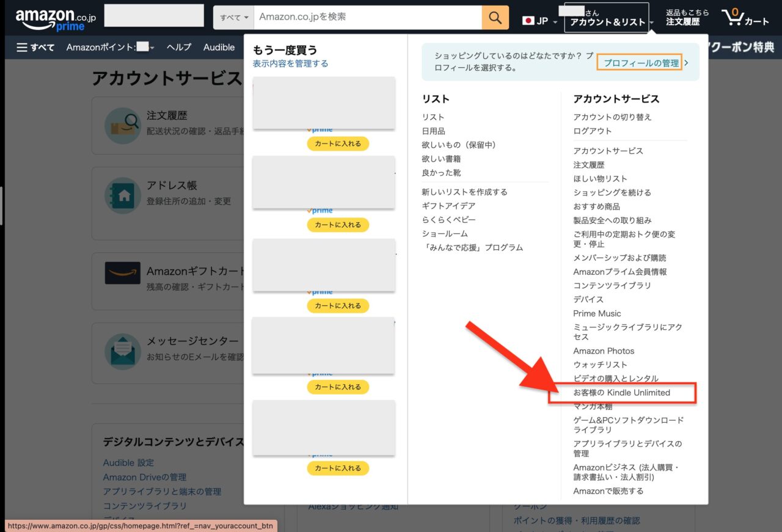Click ポイントの獲得・利用履歴の確認 link
The width and height of the screenshot is (782, 532).
(x=576, y=521)
